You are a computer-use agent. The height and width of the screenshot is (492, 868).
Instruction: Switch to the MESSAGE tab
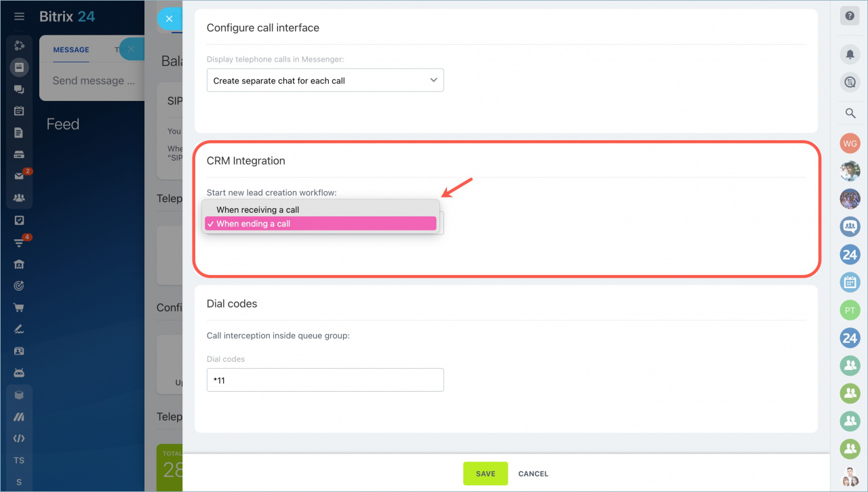71,49
